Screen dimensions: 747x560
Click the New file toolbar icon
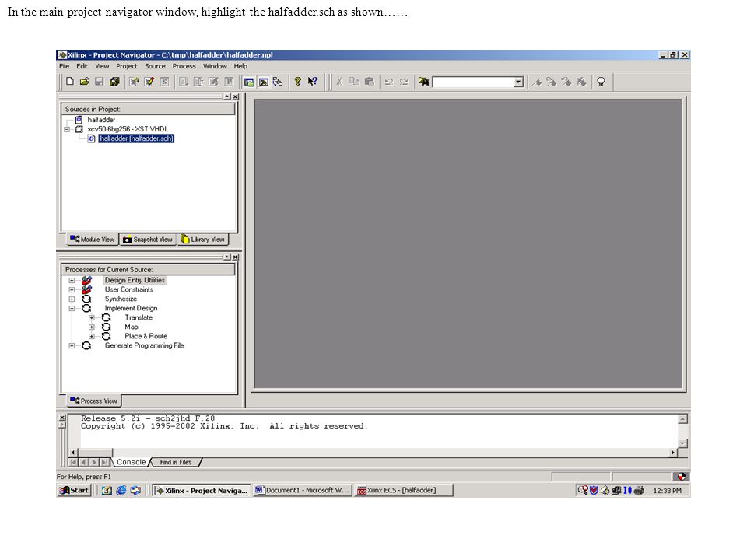[70, 82]
